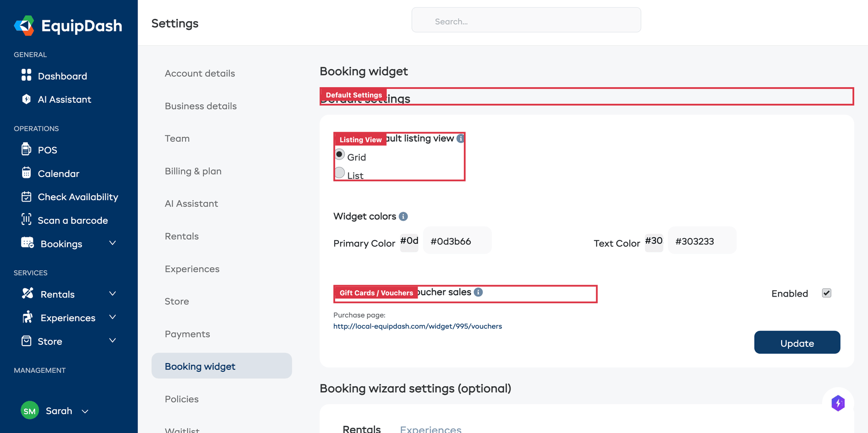
Task: Open the purple lightning bolt helper widget
Action: [x=838, y=403]
